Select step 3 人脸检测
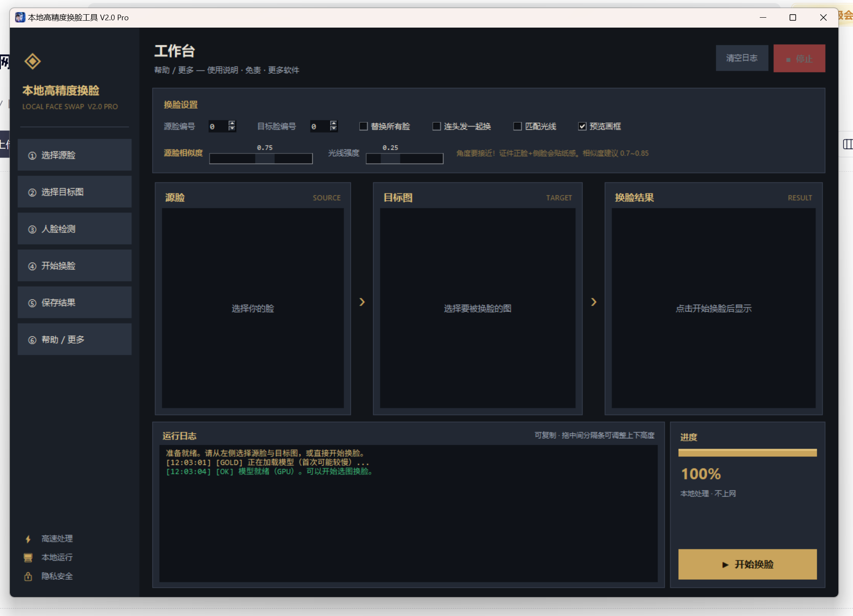853x616 pixels. pyautogui.click(x=75, y=229)
